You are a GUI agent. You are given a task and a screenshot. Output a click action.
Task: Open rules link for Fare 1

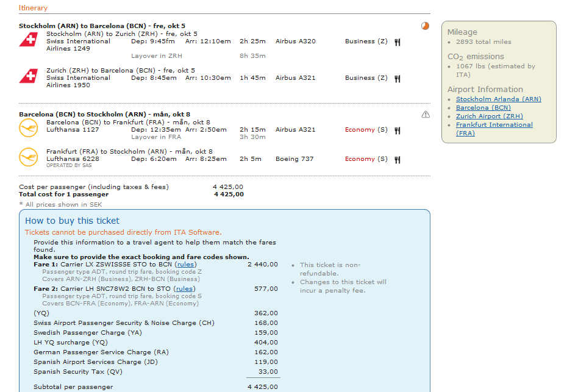[x=185, y=264]
